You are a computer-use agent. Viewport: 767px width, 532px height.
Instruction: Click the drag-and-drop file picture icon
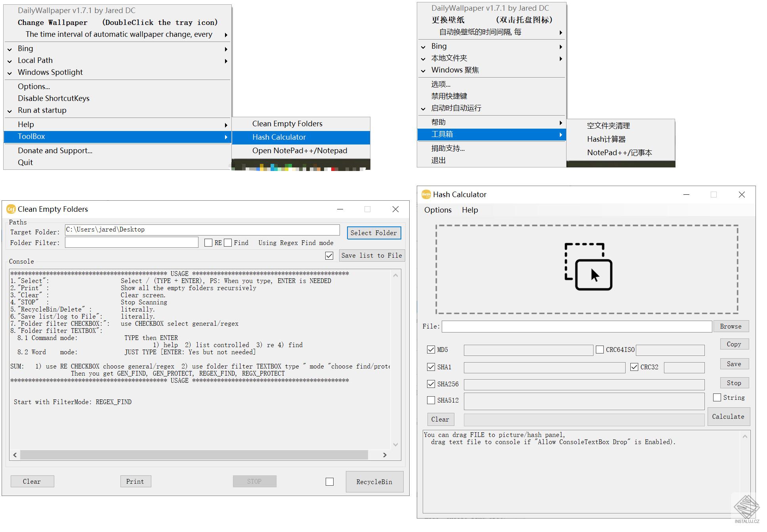click(x=588, y=267)
